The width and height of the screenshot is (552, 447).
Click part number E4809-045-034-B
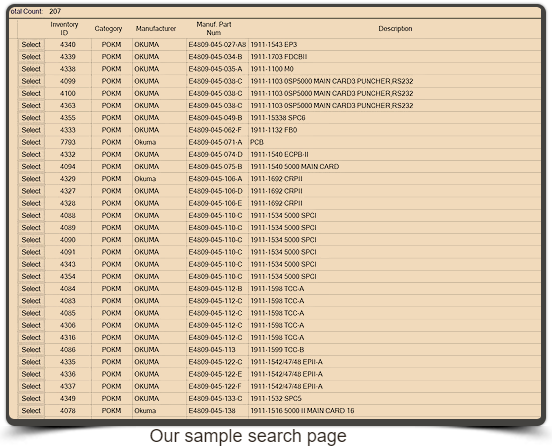(215, 57)
